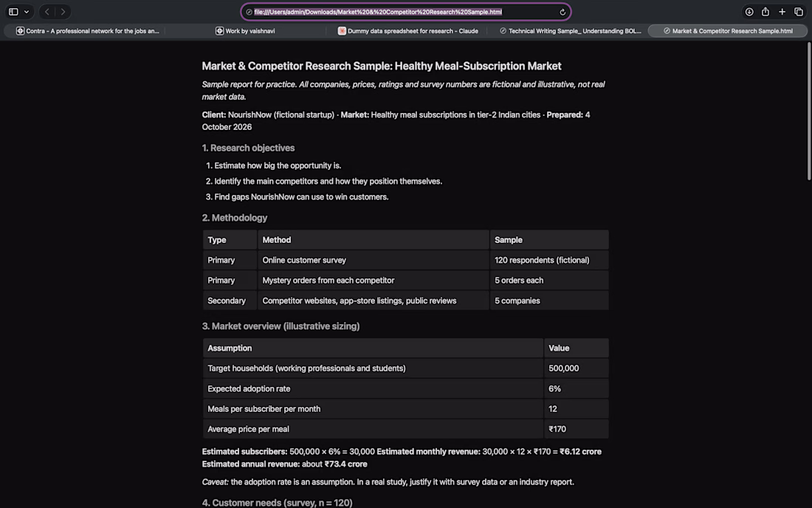The height and width of the screenshot is (508, 812).
Task: Click 'Find gaps NourishNow can use' item
Action: pos(301,197)
